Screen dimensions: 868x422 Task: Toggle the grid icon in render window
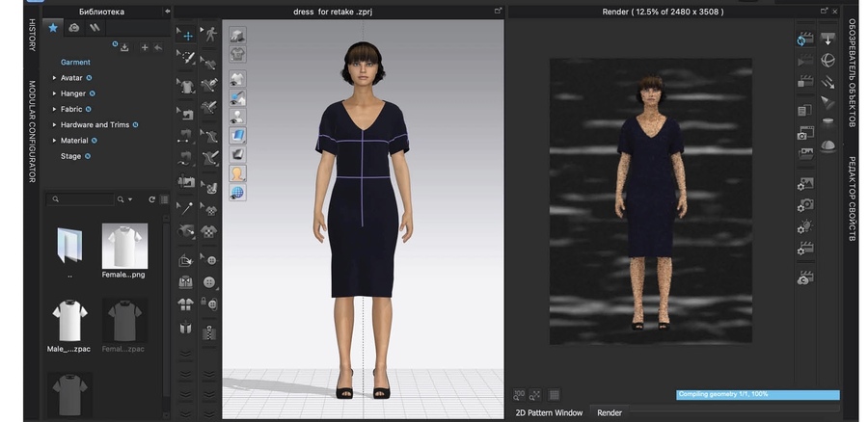coord(554,394)
